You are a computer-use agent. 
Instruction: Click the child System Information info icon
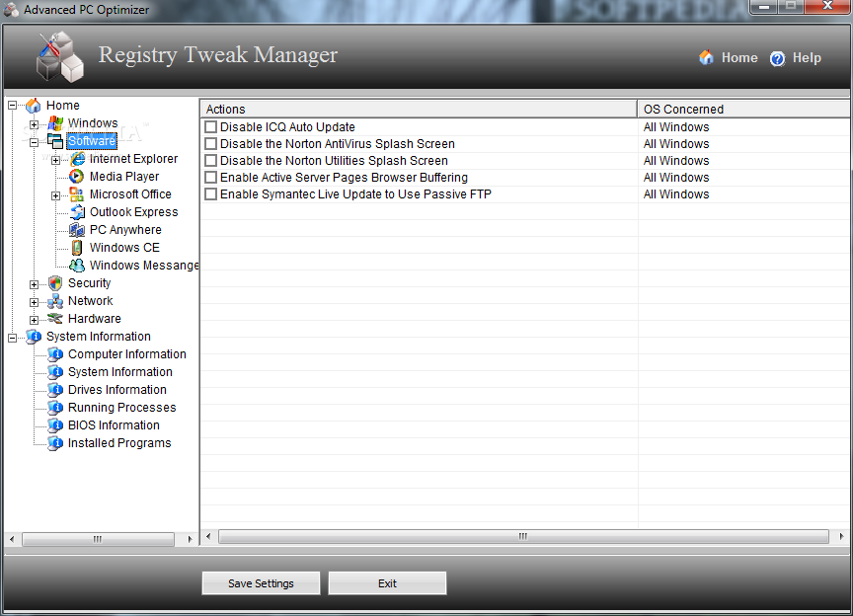pos(55,372)
